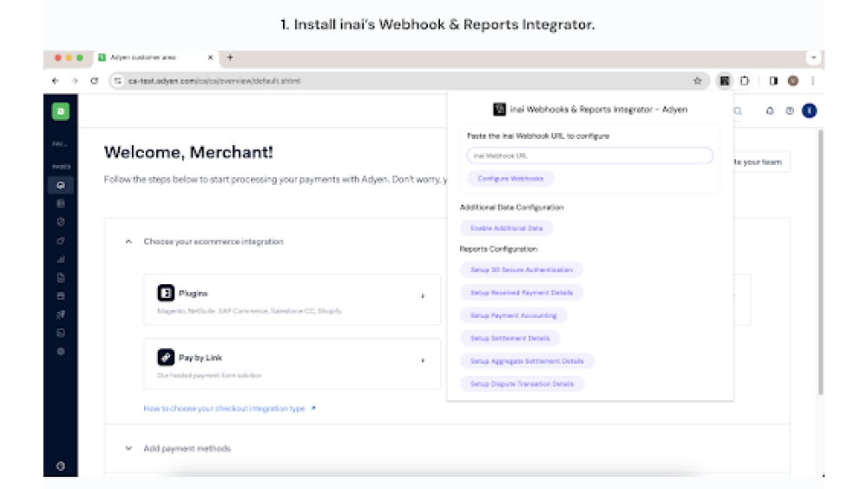Open the Pay by Link card arrow

click(x=423, y=360)
